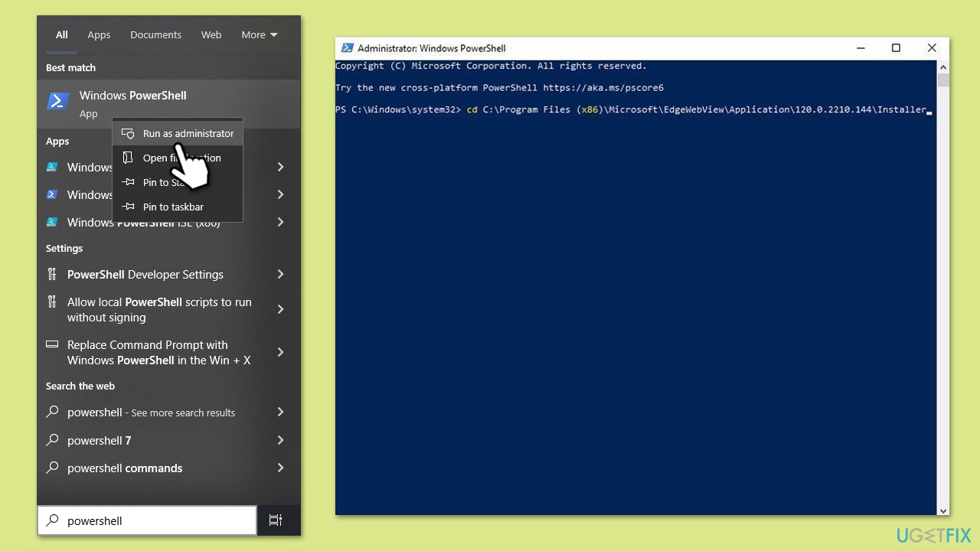Click the 'Settings' section heading
The width and height of the screenshot is (980, 551).
64,248
